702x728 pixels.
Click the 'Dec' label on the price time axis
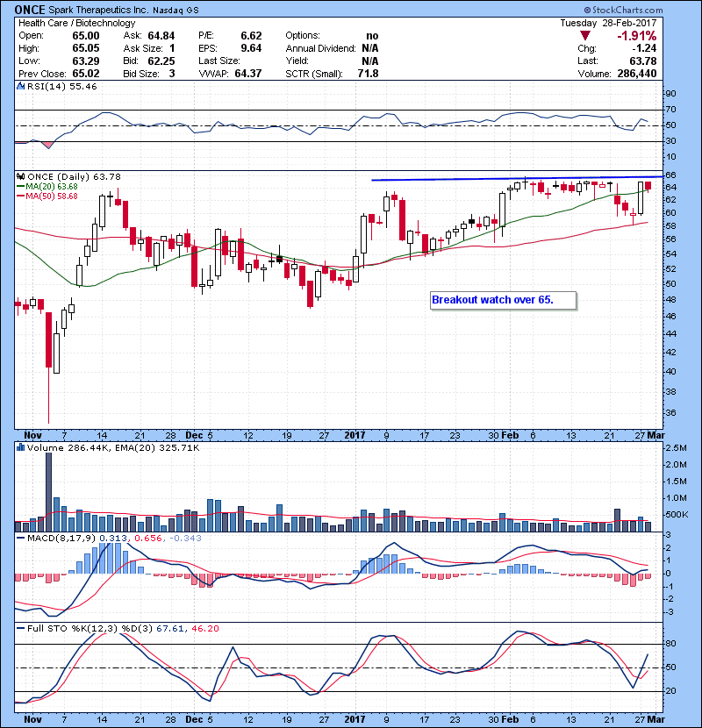194,435
